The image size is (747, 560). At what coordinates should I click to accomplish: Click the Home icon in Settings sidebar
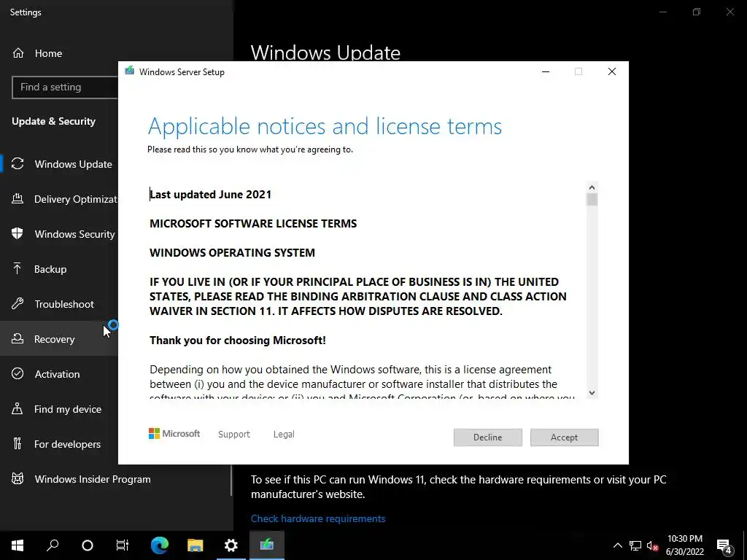tap(18, 52)
